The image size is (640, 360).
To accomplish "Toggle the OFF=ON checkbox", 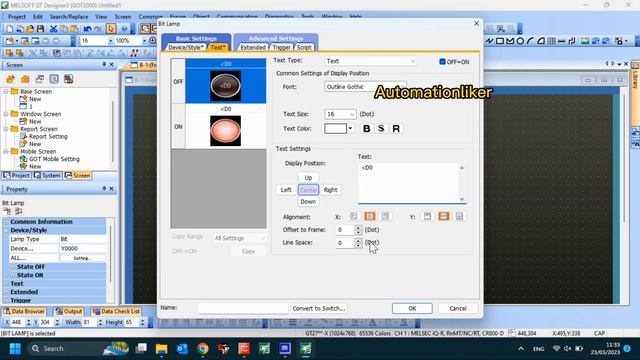I will coord(442,62).
